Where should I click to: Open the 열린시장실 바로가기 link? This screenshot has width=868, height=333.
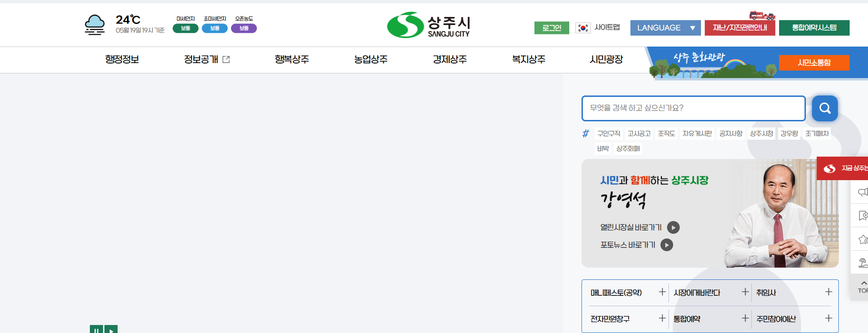pos(631,228)
